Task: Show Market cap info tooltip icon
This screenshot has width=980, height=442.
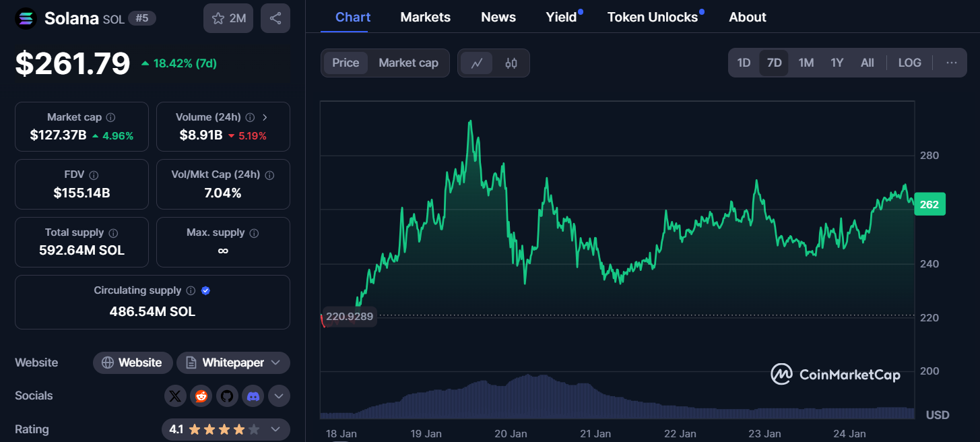Action: [111, 117]
